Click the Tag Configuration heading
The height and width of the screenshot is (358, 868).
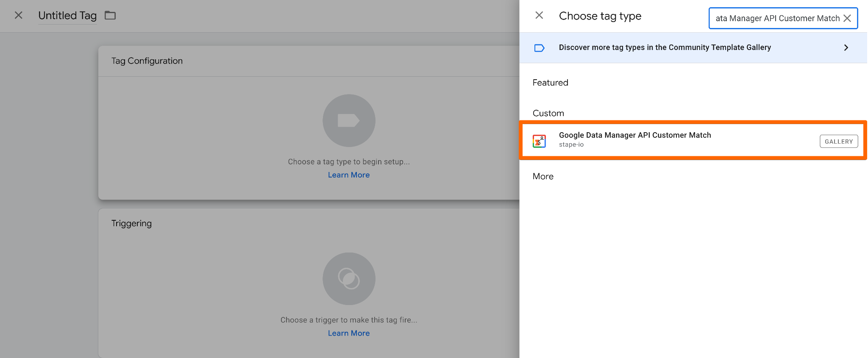click(147, 61)
